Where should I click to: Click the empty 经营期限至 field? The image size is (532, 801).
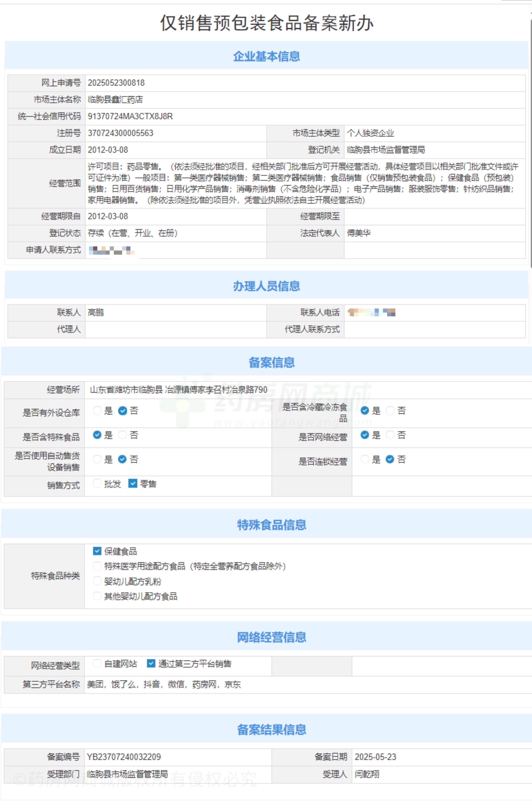pos(435,216)
